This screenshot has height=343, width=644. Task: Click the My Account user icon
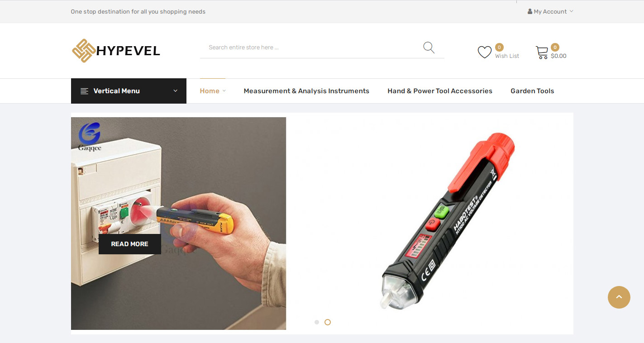click(x=530, y=11)
